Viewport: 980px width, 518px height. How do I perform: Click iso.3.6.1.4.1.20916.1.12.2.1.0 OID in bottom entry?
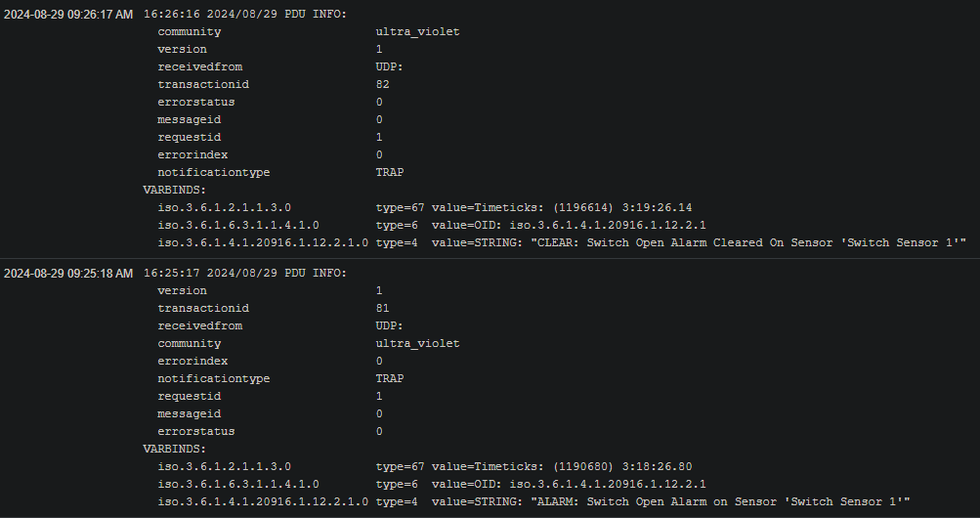[x=263, y=501]
